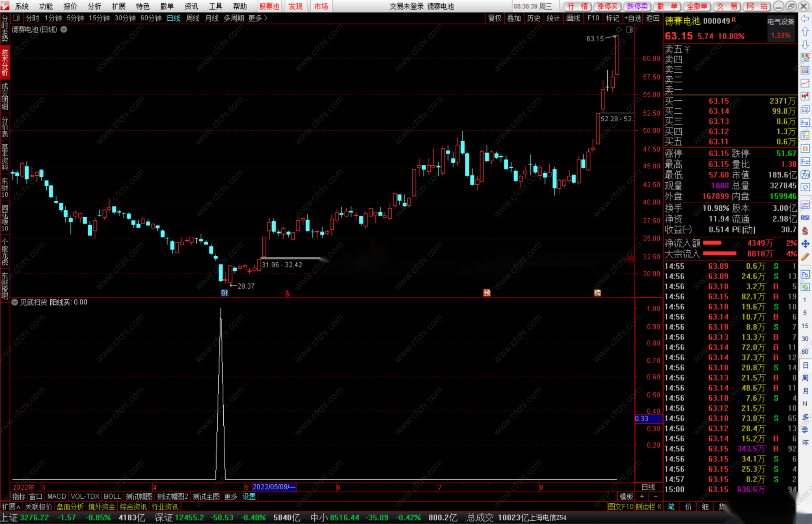Viewport: 812px width, 524px height.
Task: Click the 2022/05/09 date marker on timeline
Action: 274,487
